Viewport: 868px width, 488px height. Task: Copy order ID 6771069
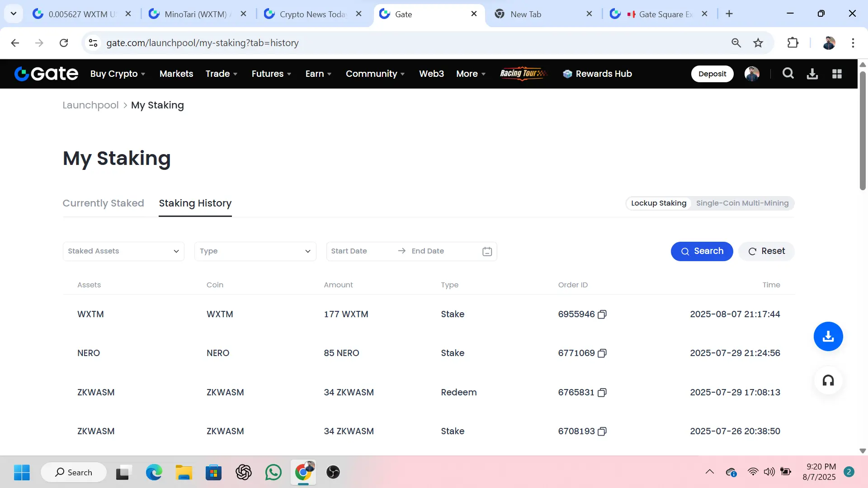pos(602,353)
